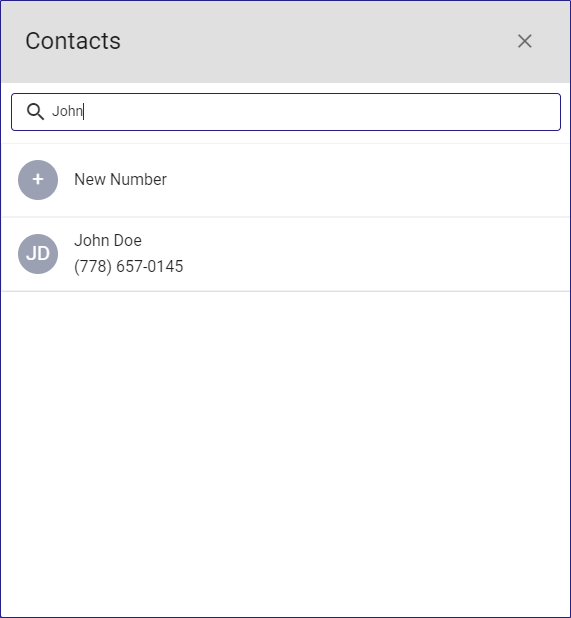Select the John Doe name label
Image resolution: width=571 pixels, height=618 pixels.
[x=108, y=240]
